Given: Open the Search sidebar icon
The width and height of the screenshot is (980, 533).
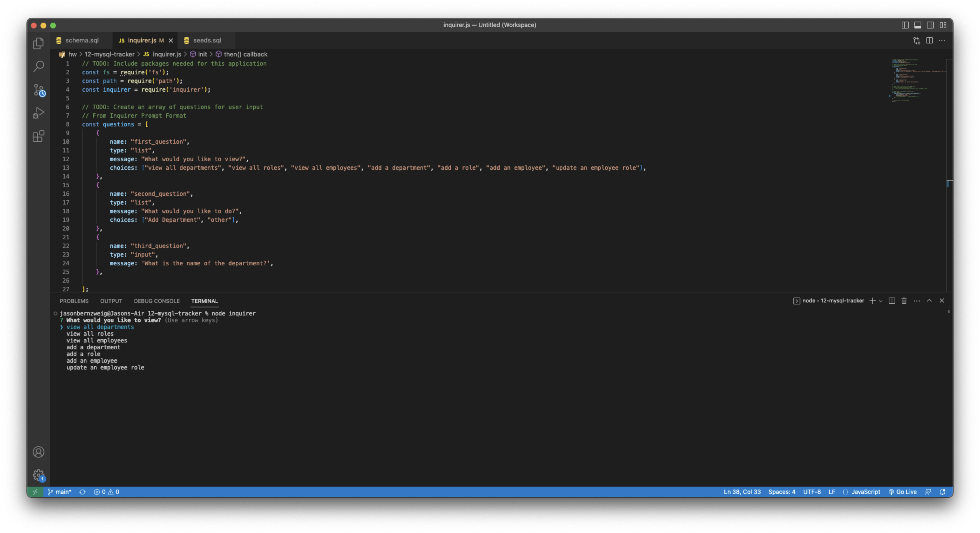Looking at the screenshot, I should 38,66.
